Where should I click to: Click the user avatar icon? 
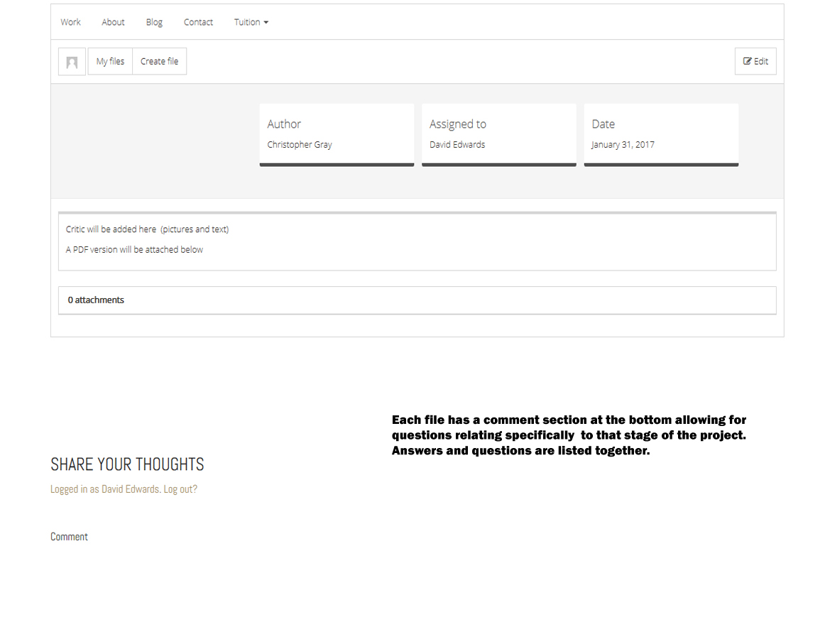(x=72, y=62)
